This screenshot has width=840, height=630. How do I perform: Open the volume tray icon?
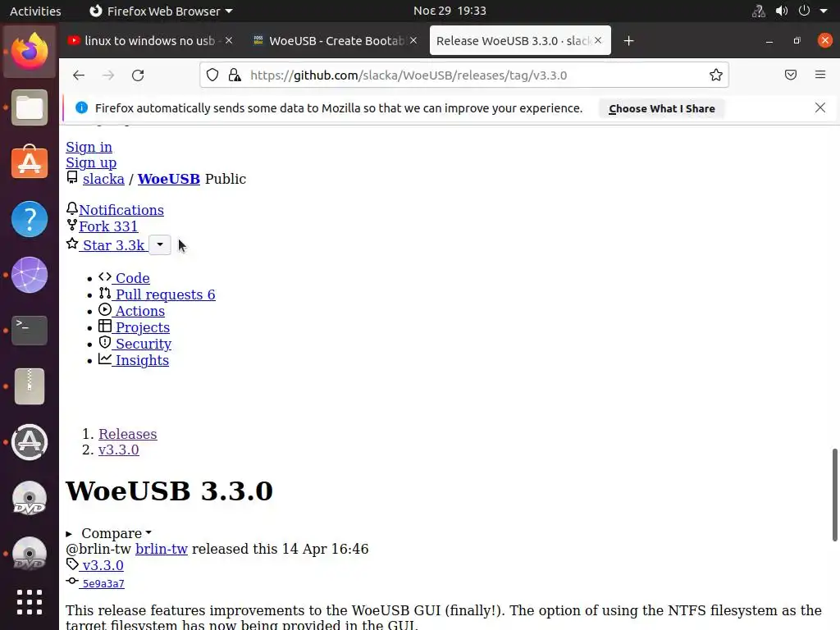(782, 11)
